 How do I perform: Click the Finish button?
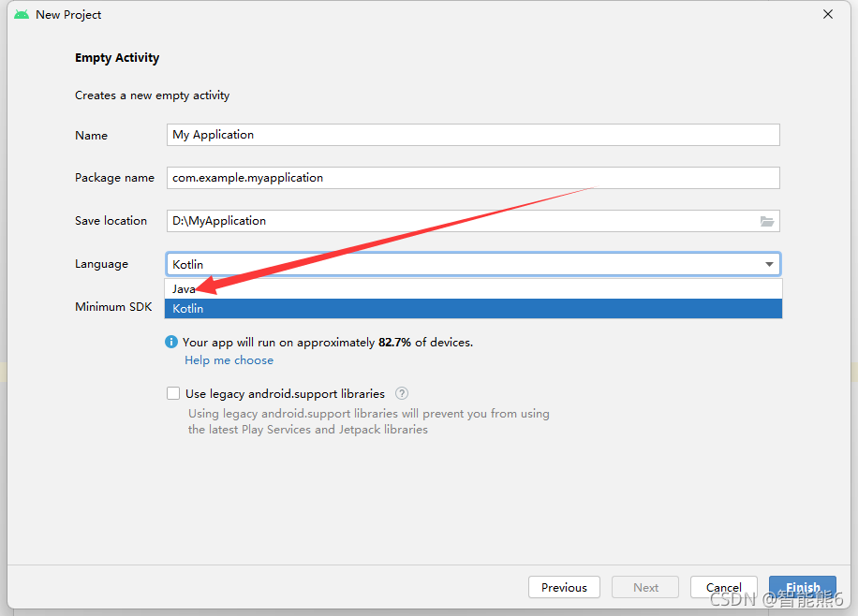[x=802, y=587]
